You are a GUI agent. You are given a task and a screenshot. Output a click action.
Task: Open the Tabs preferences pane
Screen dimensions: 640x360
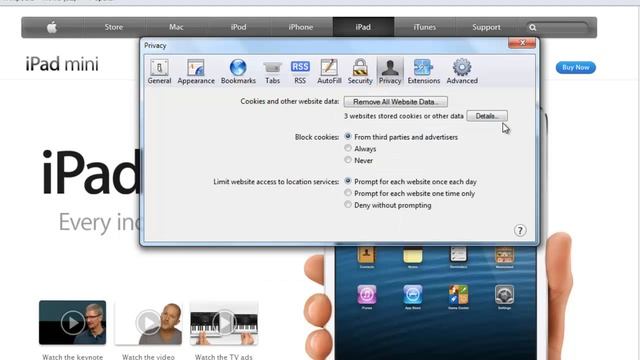[x=272, y=71]
